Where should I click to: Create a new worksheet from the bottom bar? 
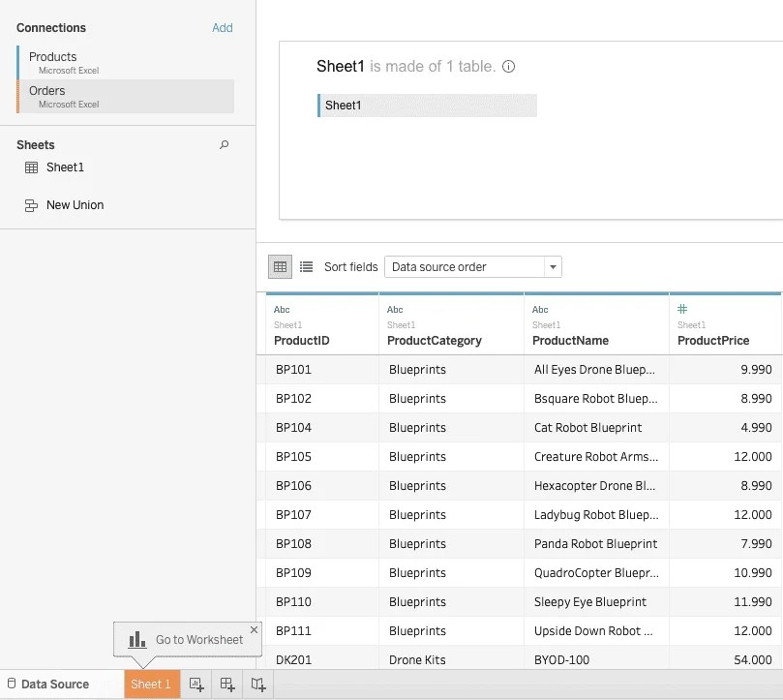[x=196, y=684]
